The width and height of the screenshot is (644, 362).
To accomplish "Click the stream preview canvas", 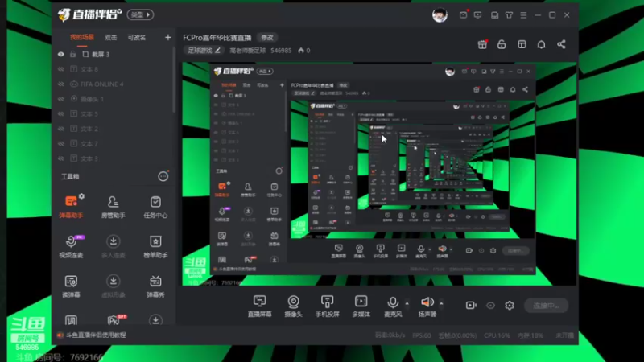I will (x=379, y=174).
